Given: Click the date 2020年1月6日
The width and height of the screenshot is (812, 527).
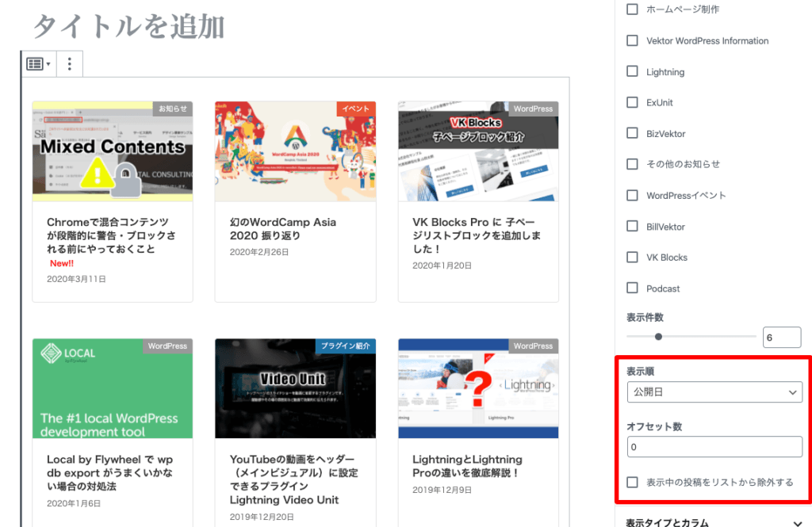Looking at the screenshot, I should click(x=74, y=503).
